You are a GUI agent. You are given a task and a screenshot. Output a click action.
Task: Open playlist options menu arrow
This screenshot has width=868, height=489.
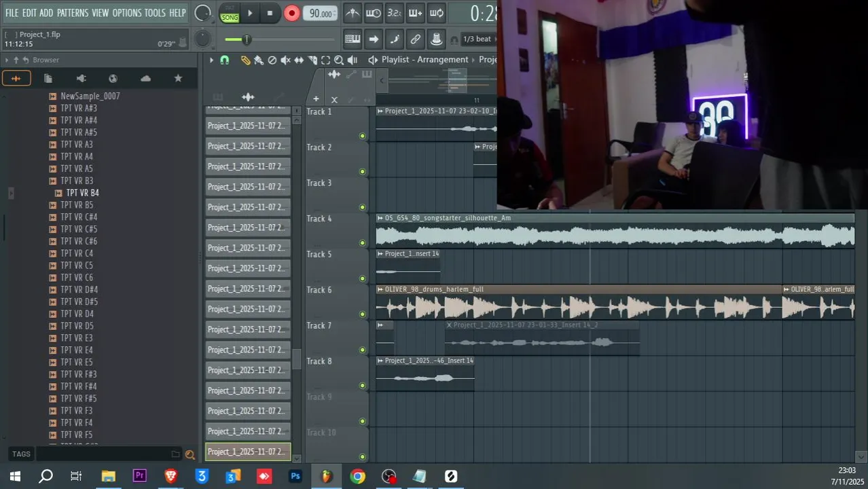[x=211, y=60]
